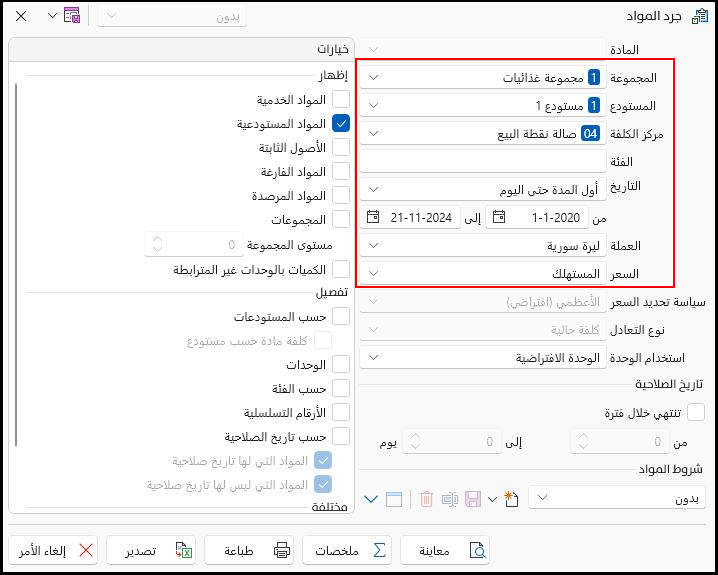Click the inventory report icon beside جرد المواد
The width and height of the screenshot is (718, 575).
pyautogui.click(x=699, y=16)
